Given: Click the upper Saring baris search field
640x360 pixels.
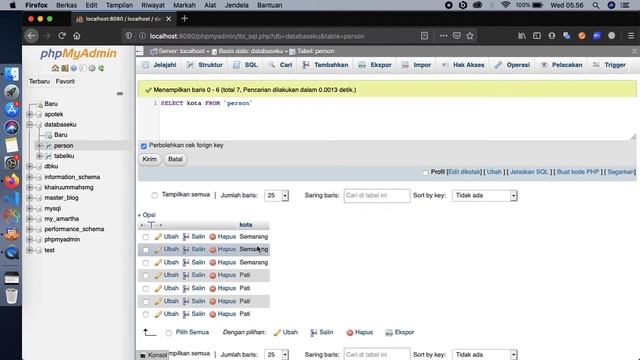Looking at the screenshot, I should tap(377, 196).
